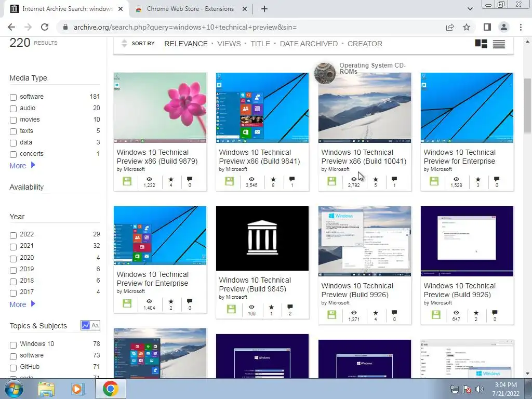Open Windows 10 Technical Preview (Build 9845)

(255, 285)
